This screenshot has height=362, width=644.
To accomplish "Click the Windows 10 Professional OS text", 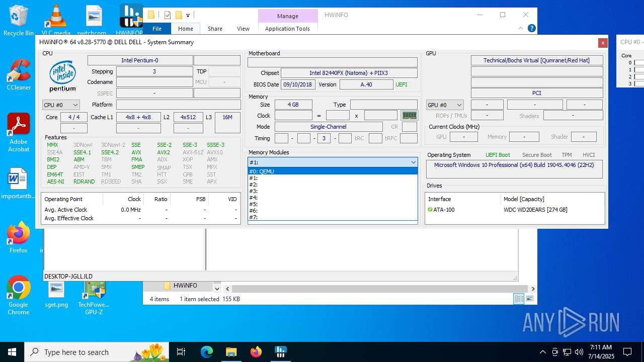I will 514,165.
